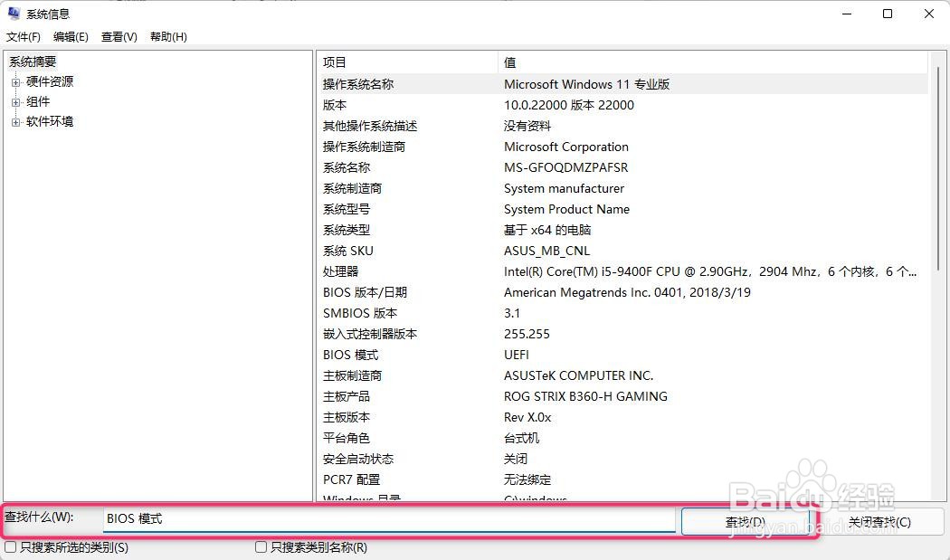Click the 项目 column header
Image resolution: width=950 pixels, height=560 pixels.
[406, 62]
